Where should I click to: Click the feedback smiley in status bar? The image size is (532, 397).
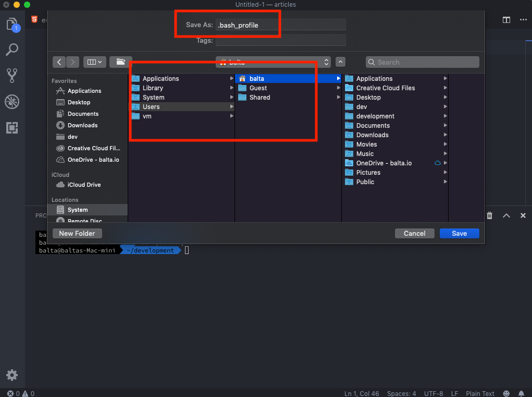[506, 393]
